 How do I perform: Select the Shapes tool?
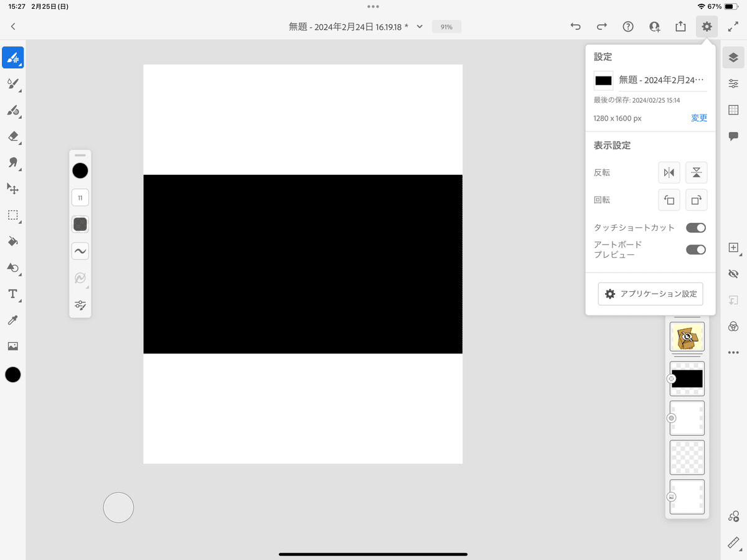pos(12,268)
